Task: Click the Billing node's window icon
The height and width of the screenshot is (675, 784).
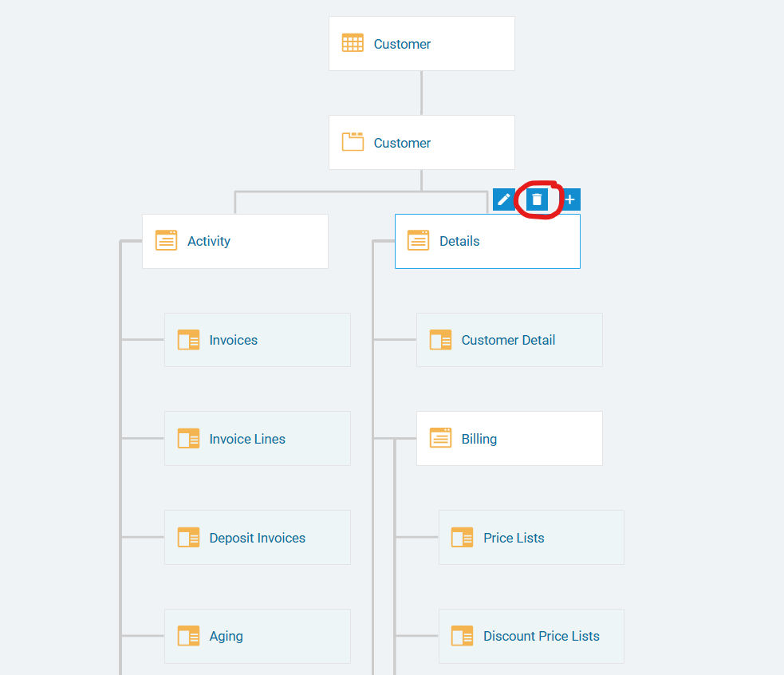Action: [x=440, y=438]
